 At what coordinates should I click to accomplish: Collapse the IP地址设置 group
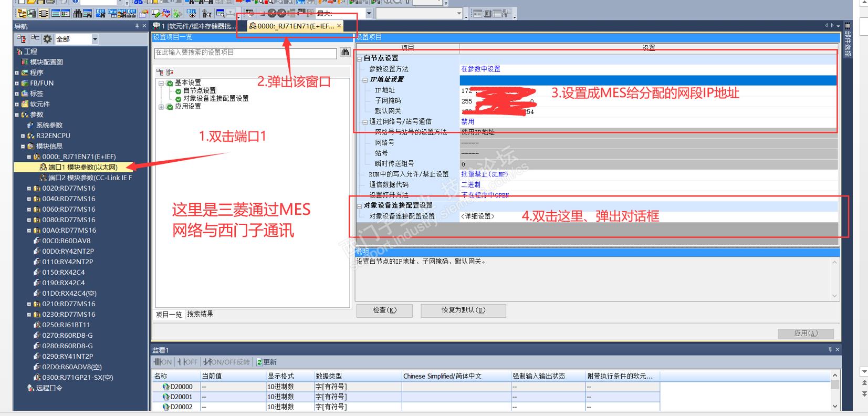point(365,80)
